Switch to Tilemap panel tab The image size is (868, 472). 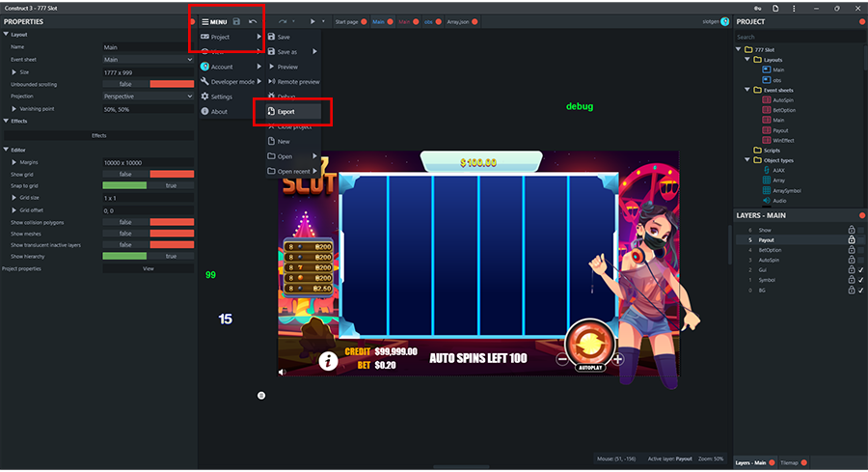tap(789, 462)
